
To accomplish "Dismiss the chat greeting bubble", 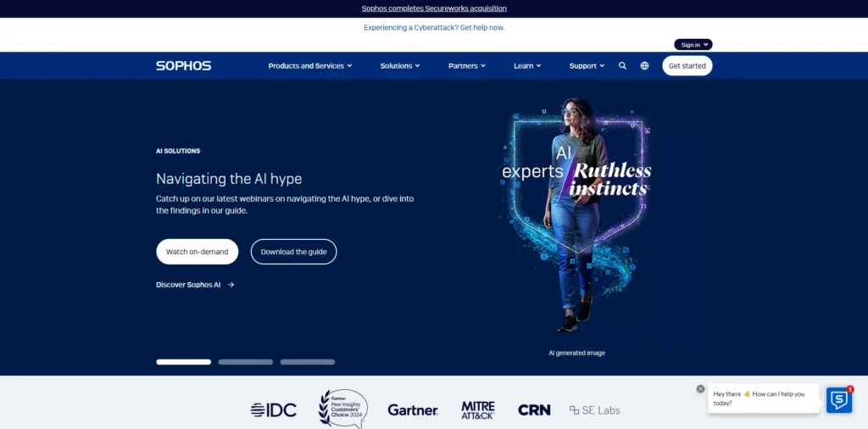I will [700, 389].
